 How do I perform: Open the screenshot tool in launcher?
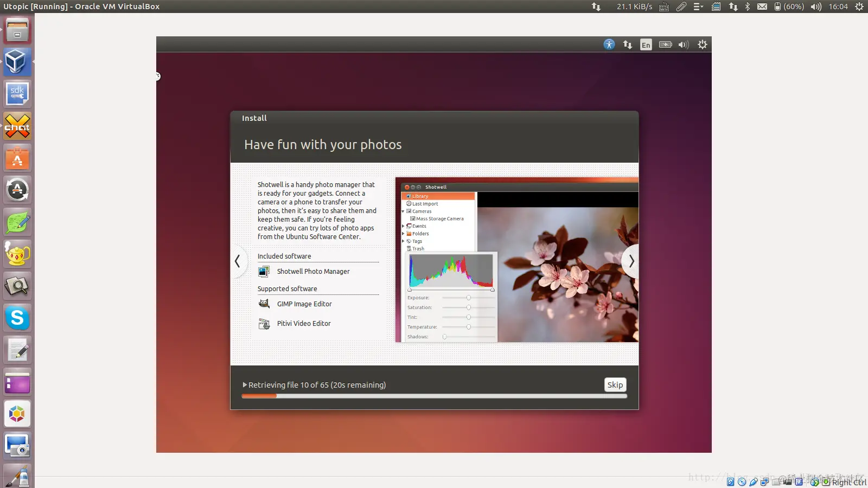point(17,446)
